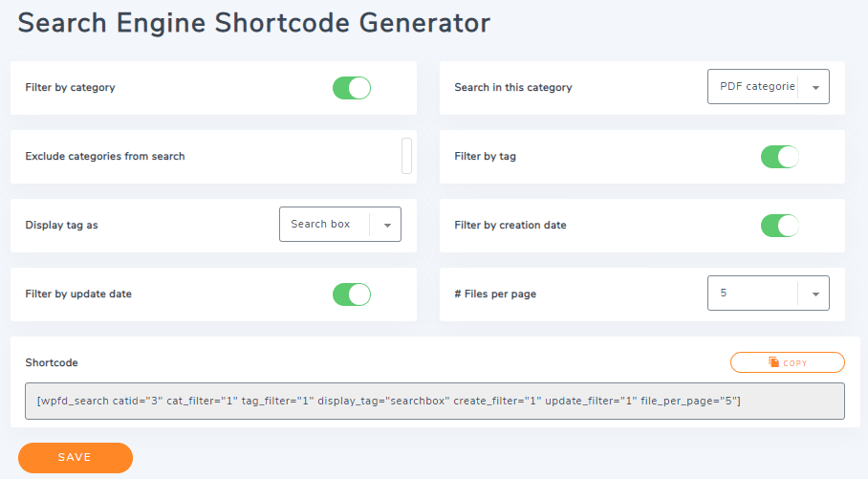Toggle the Filter by category switch

click(x=351, y=88)
